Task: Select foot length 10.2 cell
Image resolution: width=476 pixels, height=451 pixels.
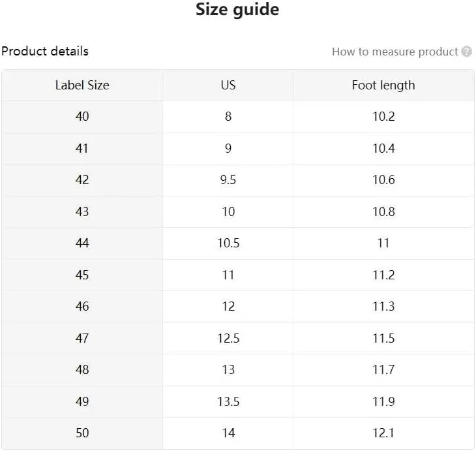Action: point(383,117)
